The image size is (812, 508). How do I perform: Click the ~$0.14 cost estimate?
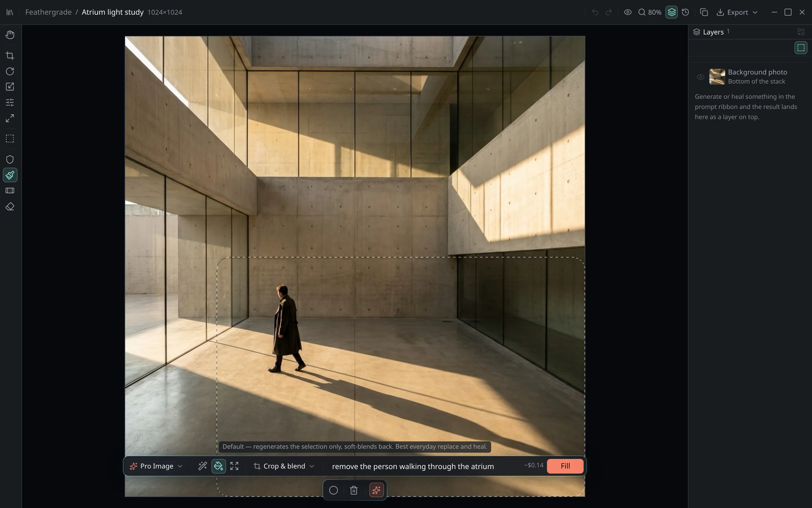[533, 465]
